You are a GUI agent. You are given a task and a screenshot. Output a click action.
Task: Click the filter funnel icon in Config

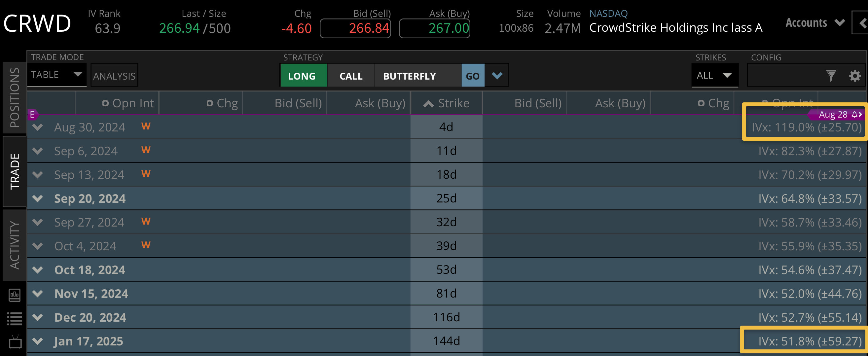coord(831,75)
